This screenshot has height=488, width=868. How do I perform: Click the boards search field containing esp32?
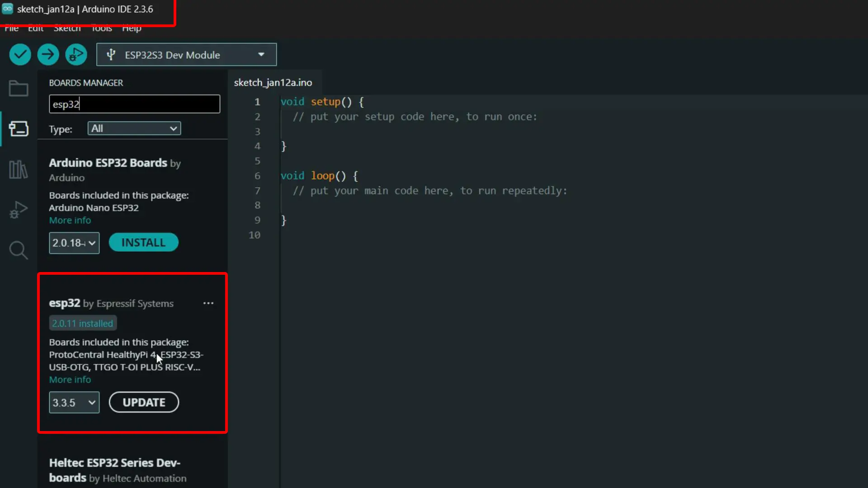coord(134,104)
